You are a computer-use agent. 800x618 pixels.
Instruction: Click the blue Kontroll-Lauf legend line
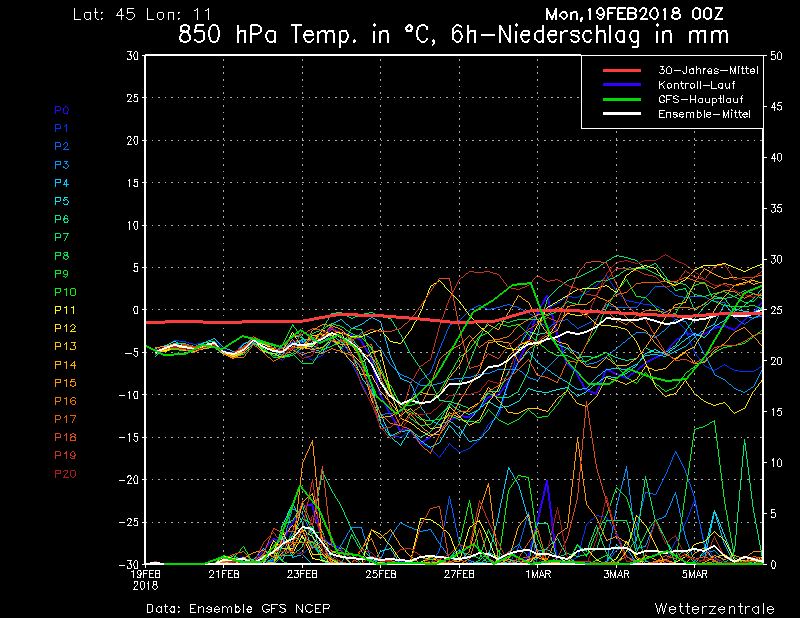(x=621, y=85)
